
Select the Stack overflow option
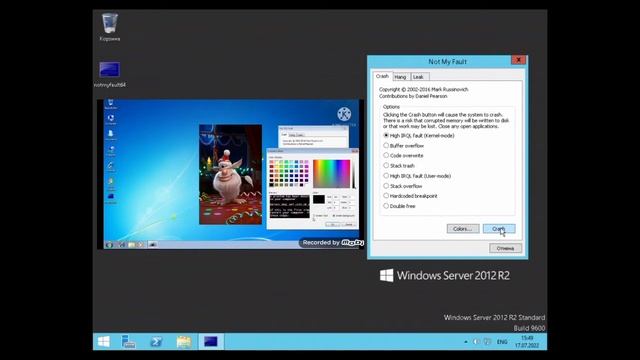tap(402, 186)
